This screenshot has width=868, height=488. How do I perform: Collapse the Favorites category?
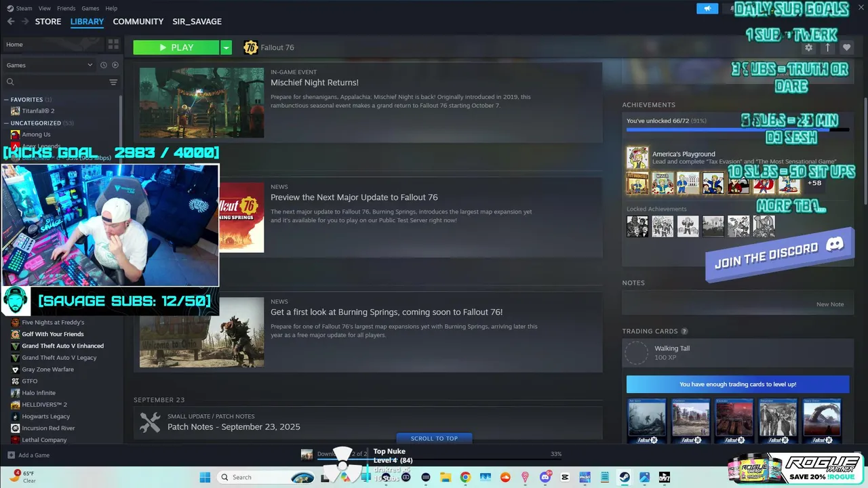point(7,100)
